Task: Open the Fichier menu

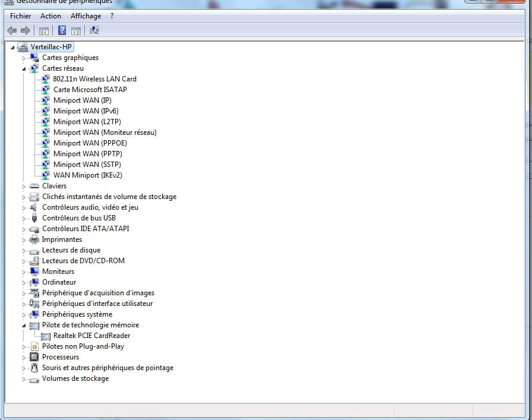Action: coord(20,16)
